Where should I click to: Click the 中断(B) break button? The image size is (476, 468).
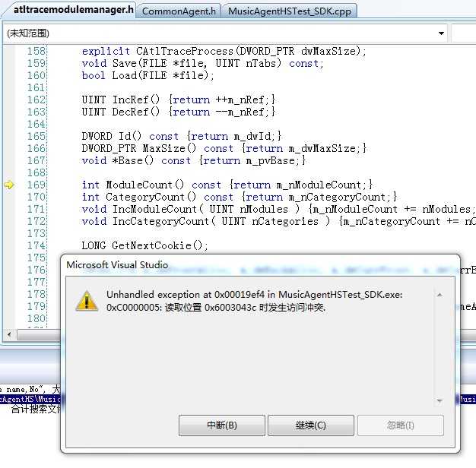(221, 425)
